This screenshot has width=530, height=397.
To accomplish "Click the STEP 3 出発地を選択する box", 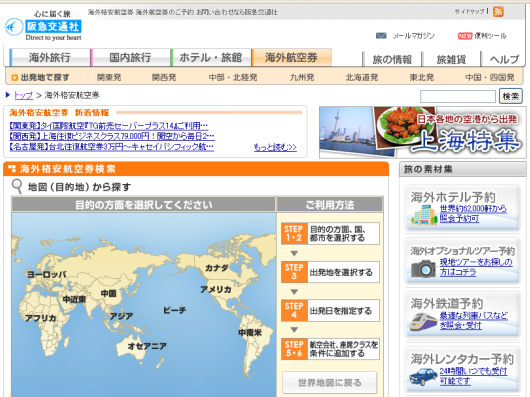I will (330, 272).
